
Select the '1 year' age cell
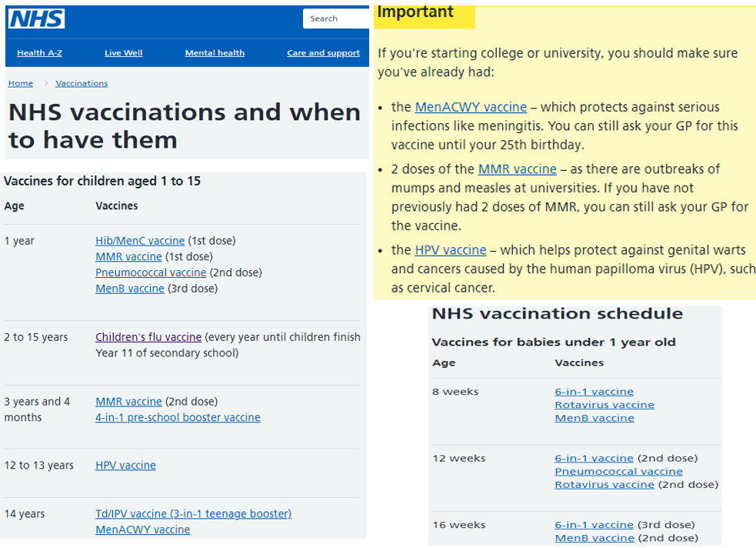pos(19,241)
